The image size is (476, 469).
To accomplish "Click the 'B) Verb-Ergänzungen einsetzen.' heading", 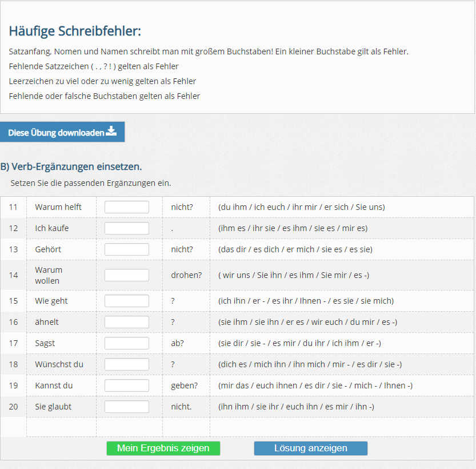I will 71,166.
